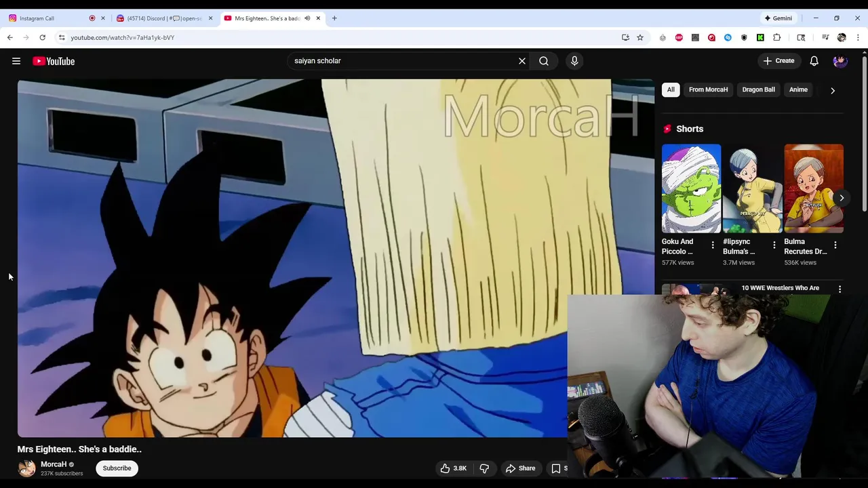This screenshot has height=488, width=868.
Task: Open a new browser tab
Action: 334,18
